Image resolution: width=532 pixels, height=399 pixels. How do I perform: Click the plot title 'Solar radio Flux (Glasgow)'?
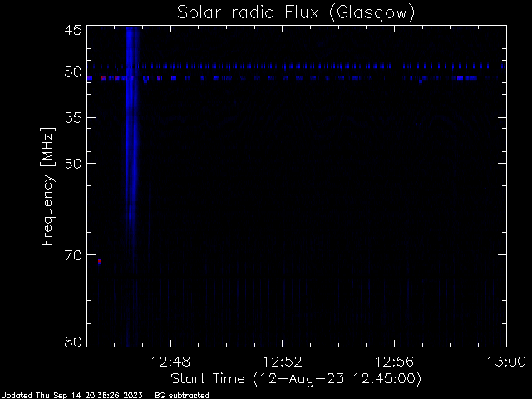tap(296, 13)
